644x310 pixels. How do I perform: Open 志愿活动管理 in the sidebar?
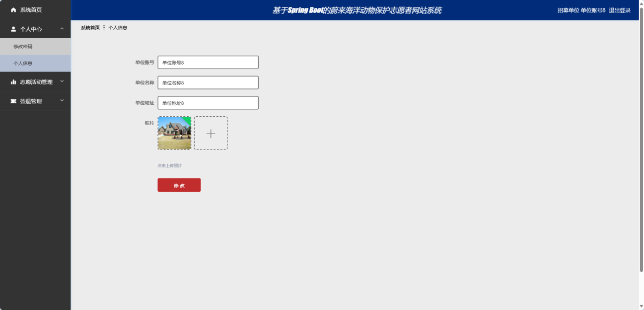(x=35, y=82)
